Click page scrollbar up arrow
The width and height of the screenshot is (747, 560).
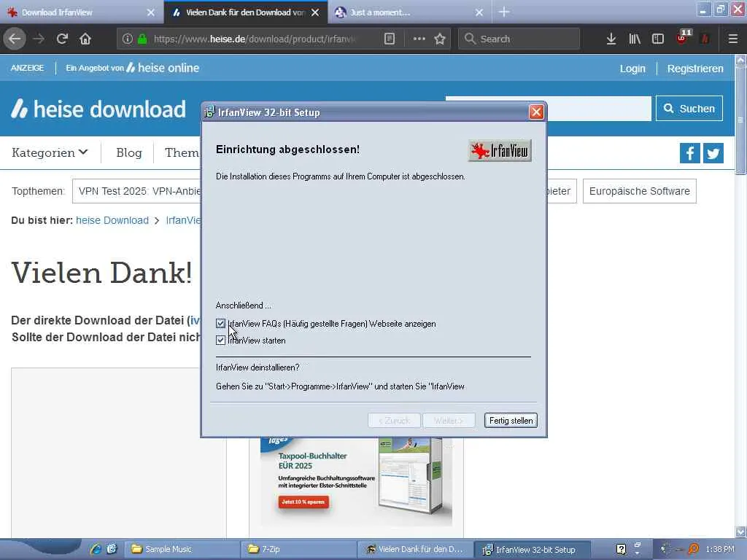pyautogui.click(x=741, y=60)
